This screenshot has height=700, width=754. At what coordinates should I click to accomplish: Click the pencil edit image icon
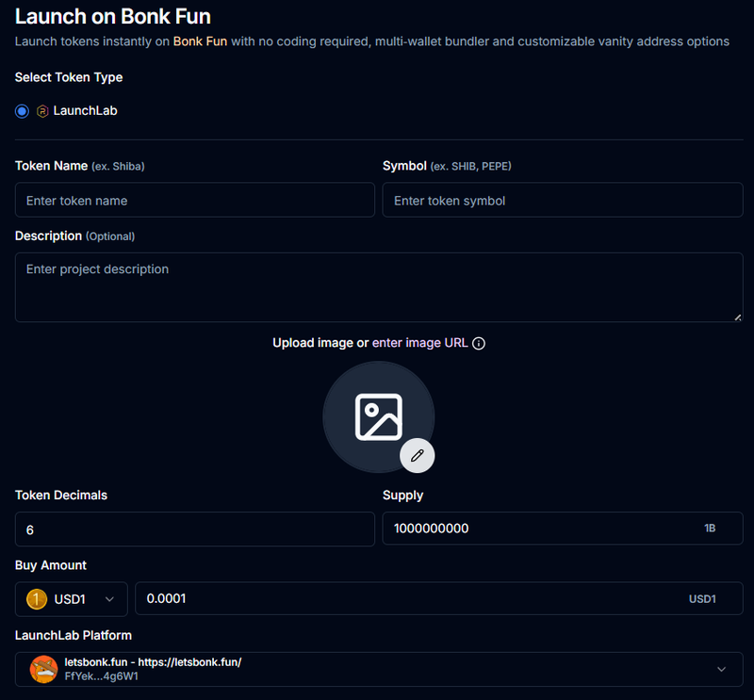(x=418, y=455)
